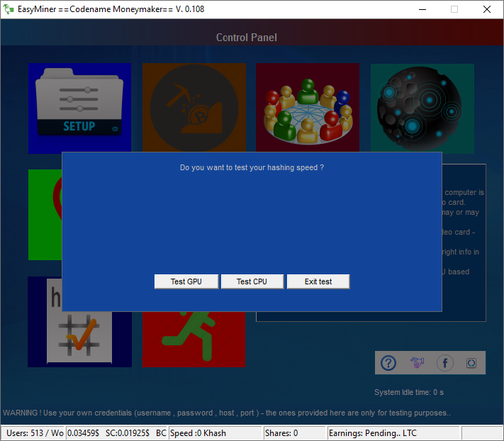
Task: Click the Shares status bar field
Action: click(294, 433)
